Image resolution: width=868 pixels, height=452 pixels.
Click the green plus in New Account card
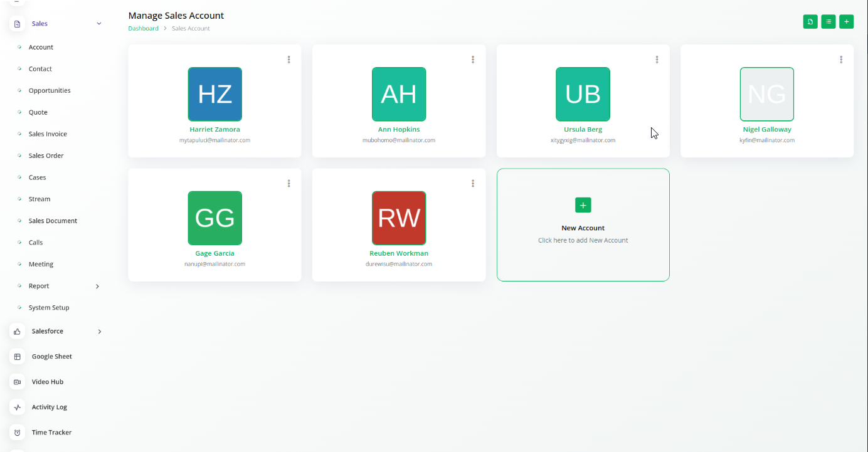[x=583, y=205]
